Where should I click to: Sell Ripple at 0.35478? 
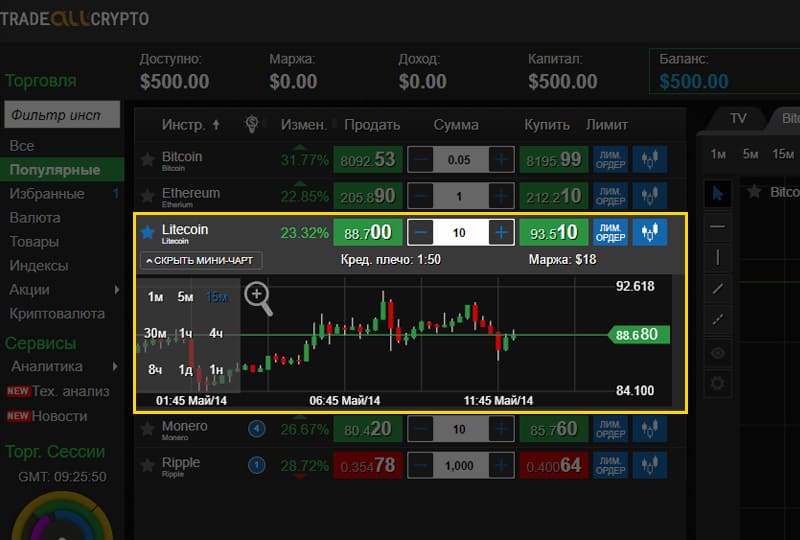point(368,465)
